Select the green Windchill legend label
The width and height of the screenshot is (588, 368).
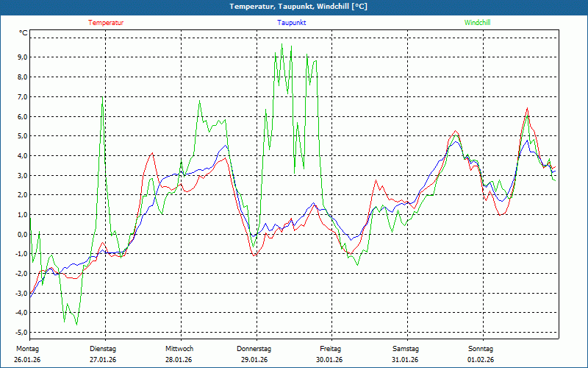click(x=478, y=23)
